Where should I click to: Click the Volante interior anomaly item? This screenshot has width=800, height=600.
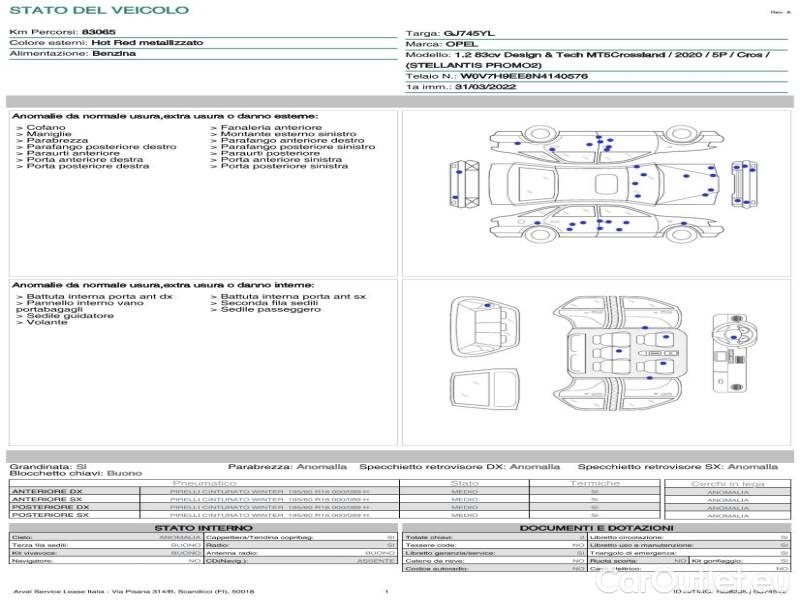tap(46, 323)
